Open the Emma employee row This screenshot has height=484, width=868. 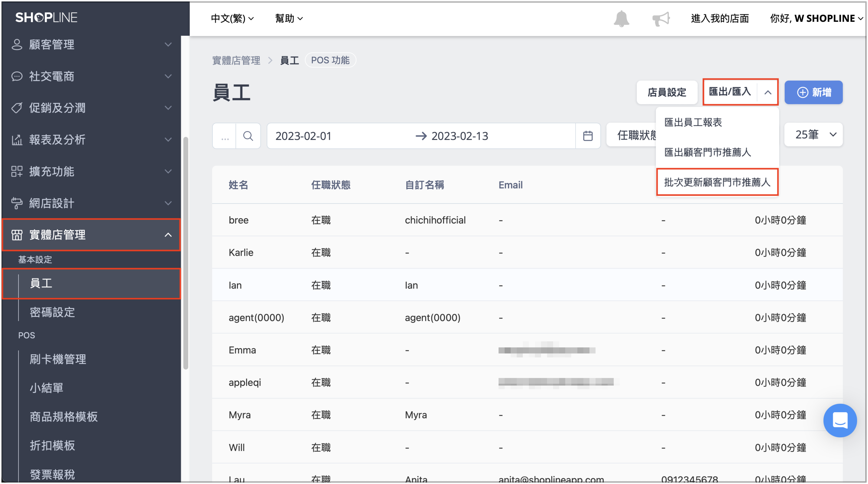(x=527, y=350)
